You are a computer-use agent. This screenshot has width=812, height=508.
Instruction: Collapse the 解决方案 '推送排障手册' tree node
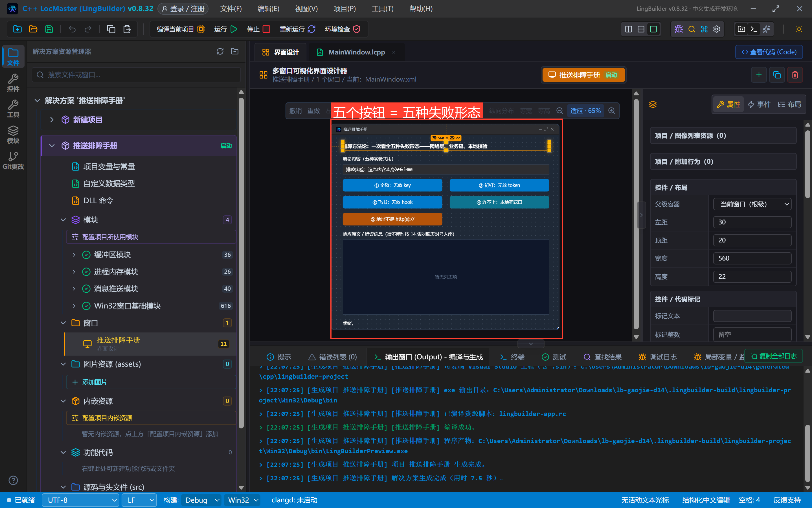click(37, 100)
